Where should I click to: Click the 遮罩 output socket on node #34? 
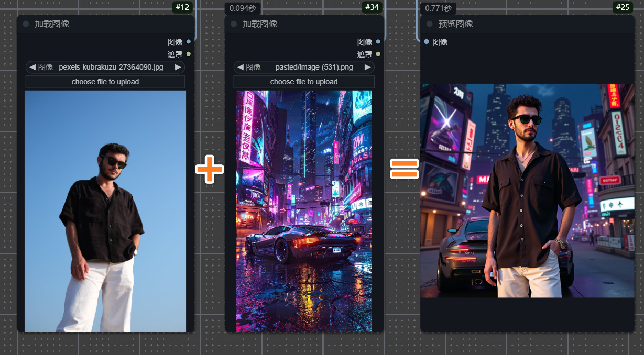(x=377, y=54)
